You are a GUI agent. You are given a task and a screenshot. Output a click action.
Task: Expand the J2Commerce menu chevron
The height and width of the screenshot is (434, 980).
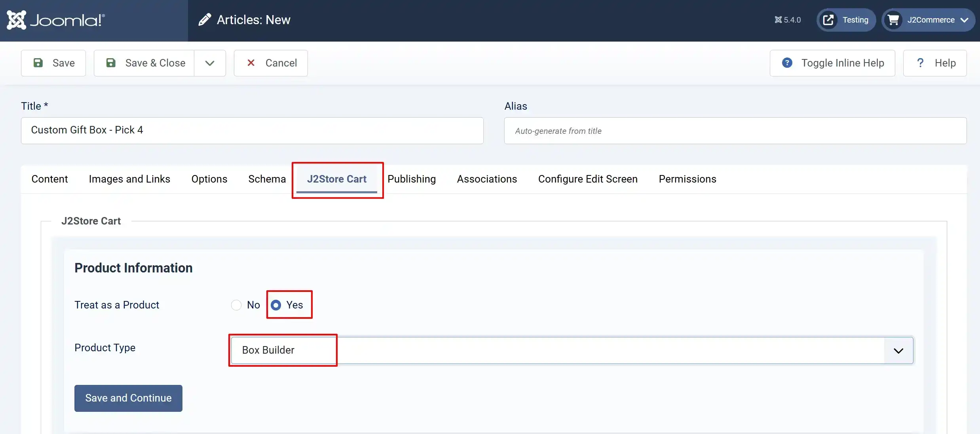pyautogui.click(x=965, y=20)
